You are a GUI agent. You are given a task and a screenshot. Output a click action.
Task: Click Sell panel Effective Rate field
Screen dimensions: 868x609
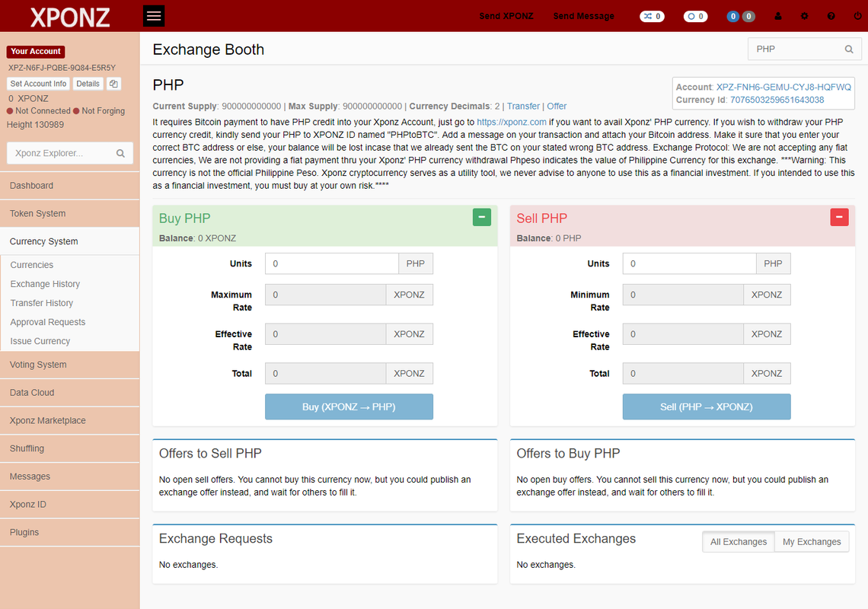pos(683,334)
